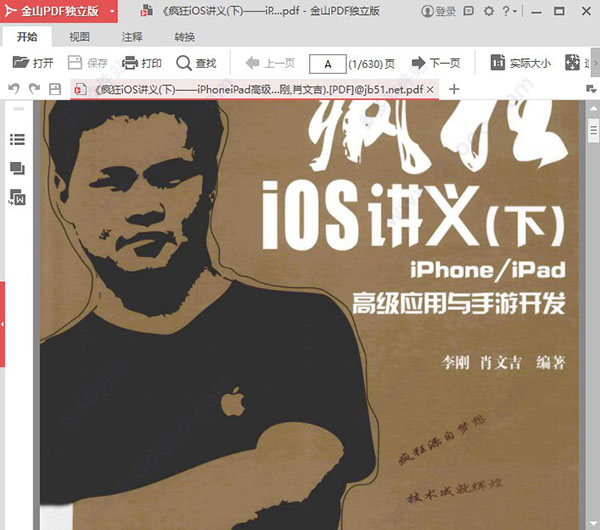Open the bookmarks outline panel icon

coord(17,139)
